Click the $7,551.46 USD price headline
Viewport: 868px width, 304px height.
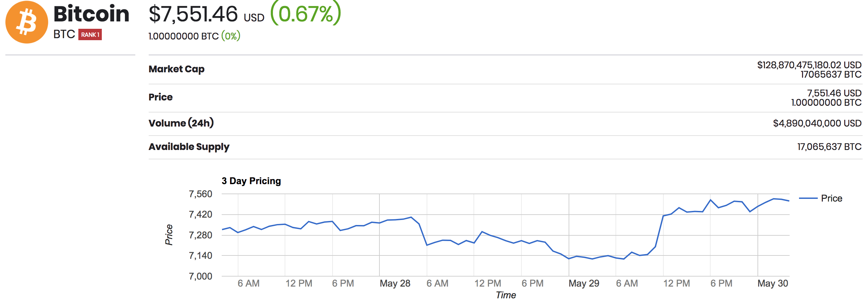pyautogui.click(x=207, y=14)
